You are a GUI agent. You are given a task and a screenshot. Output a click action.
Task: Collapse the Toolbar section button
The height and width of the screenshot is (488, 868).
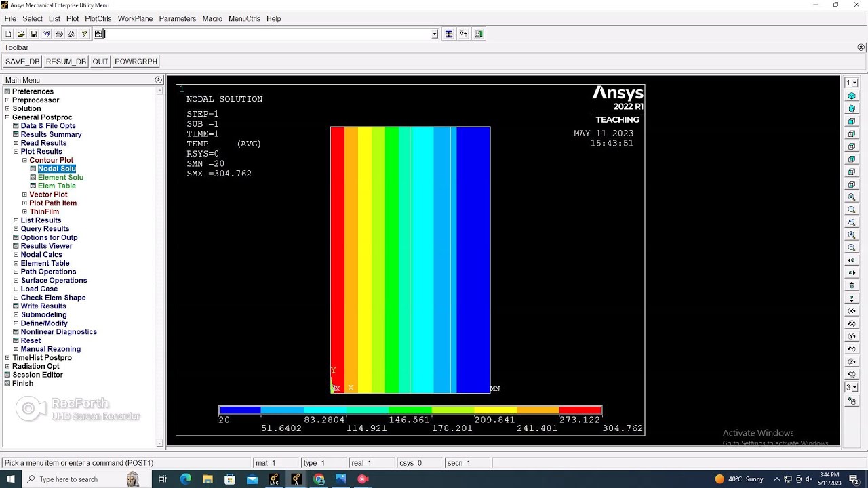point(861,47)
